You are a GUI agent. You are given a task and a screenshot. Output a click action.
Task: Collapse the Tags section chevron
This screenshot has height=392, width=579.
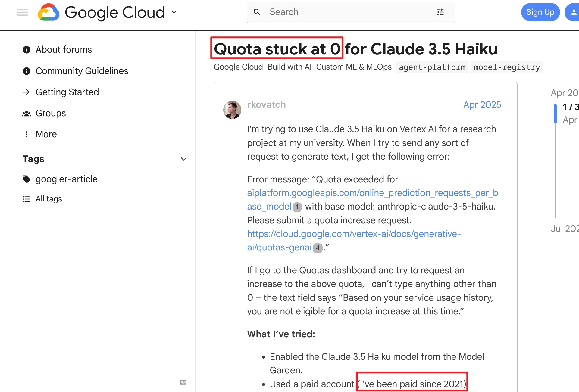(x=184, y=159)
